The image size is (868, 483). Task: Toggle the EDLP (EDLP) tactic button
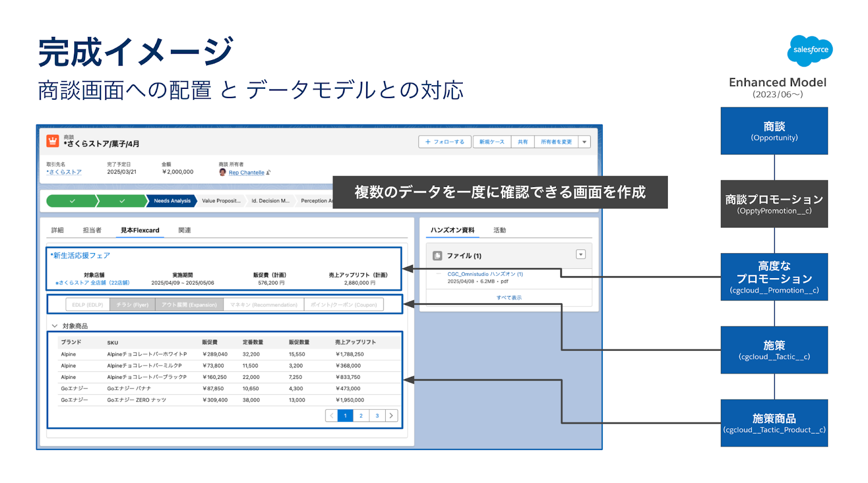[88, 305]
